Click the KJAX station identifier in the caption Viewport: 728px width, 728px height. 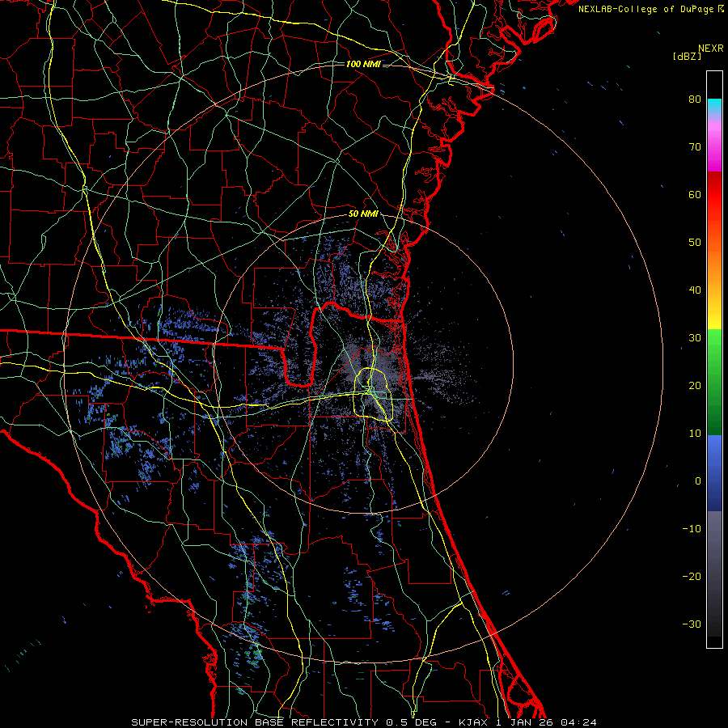click(x=472, y=722)
